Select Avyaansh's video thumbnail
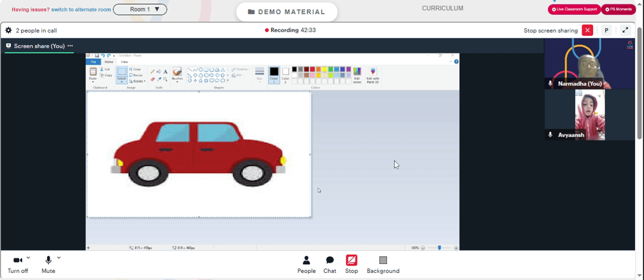This screenshot has height=280, width=644. coord(589,115)
